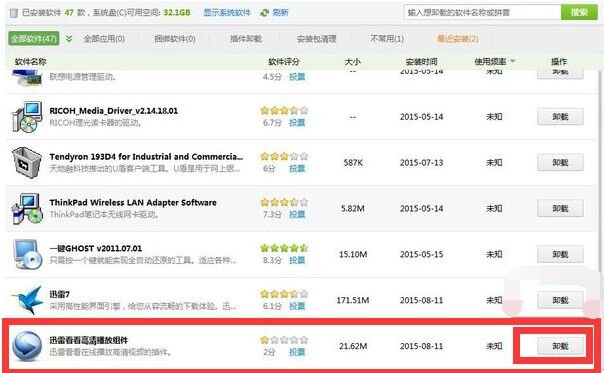Select the Tendyron 193D4 recycle bin icon
Screen dimensions: 604x373
tap(27, 162)
